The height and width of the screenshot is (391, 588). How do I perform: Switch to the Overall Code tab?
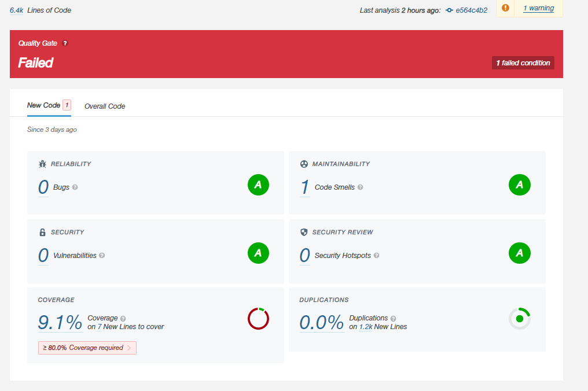(x=105, y=106)
